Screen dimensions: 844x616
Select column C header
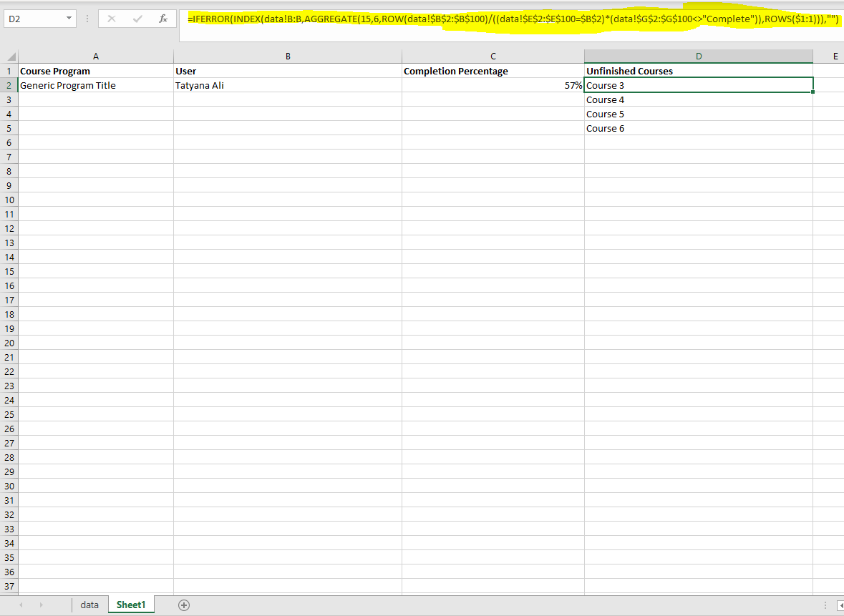493,56
